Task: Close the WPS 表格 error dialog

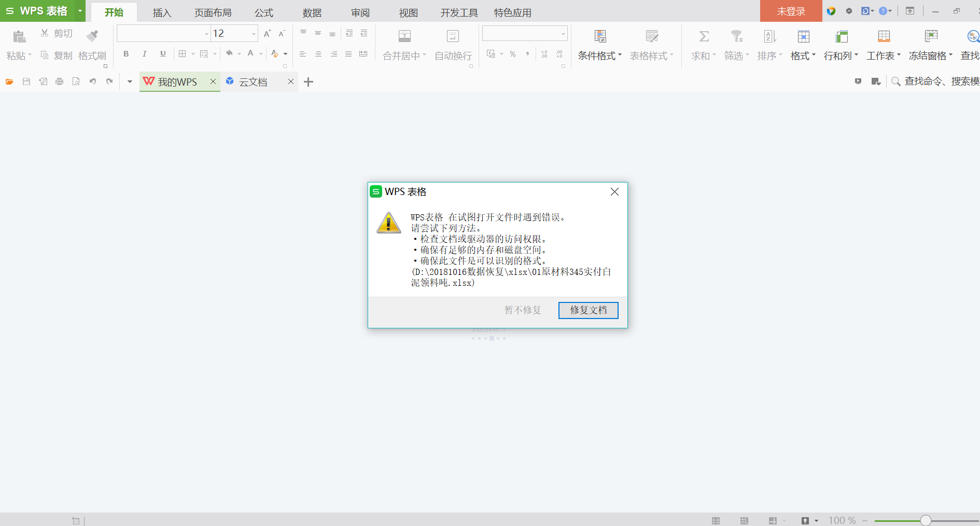Action: pyautogui.click(x=614, y=192)
